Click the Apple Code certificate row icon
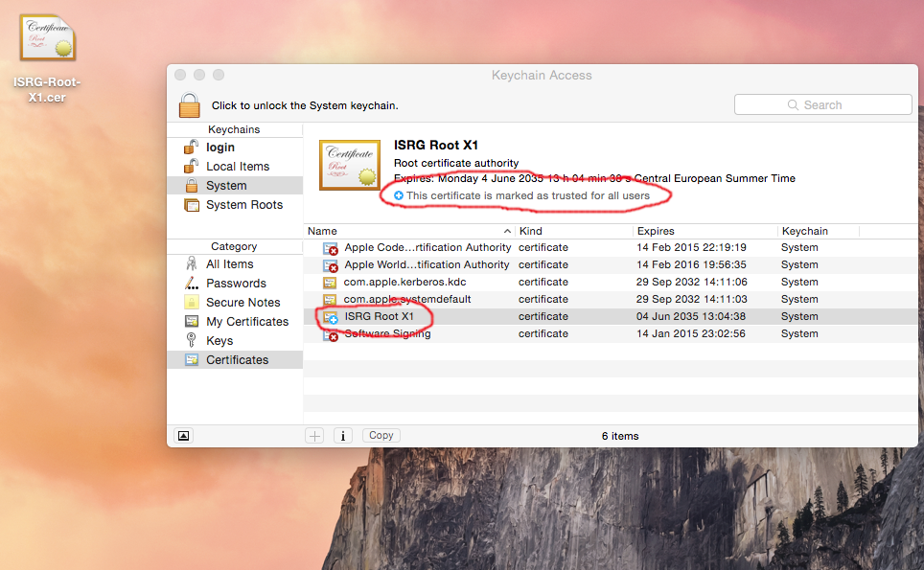924x570 pixels. pyautogui.click(x=331, y=248)
